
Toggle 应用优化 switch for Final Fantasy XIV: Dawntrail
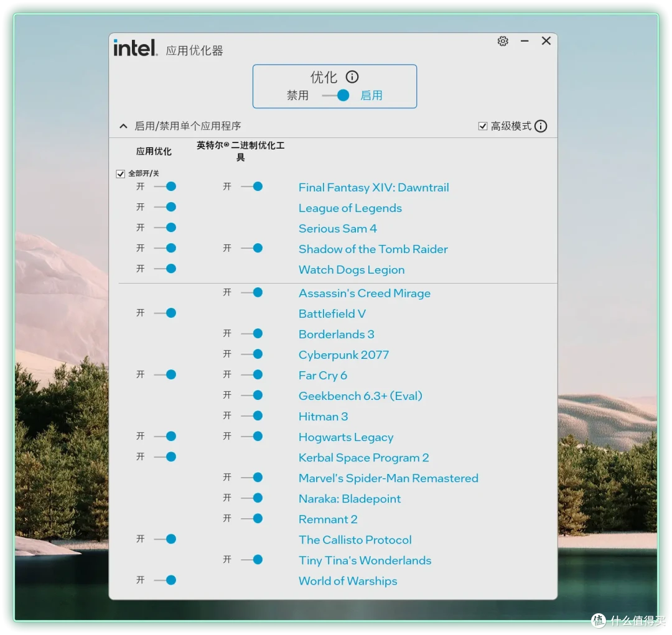tap(166, 187)
